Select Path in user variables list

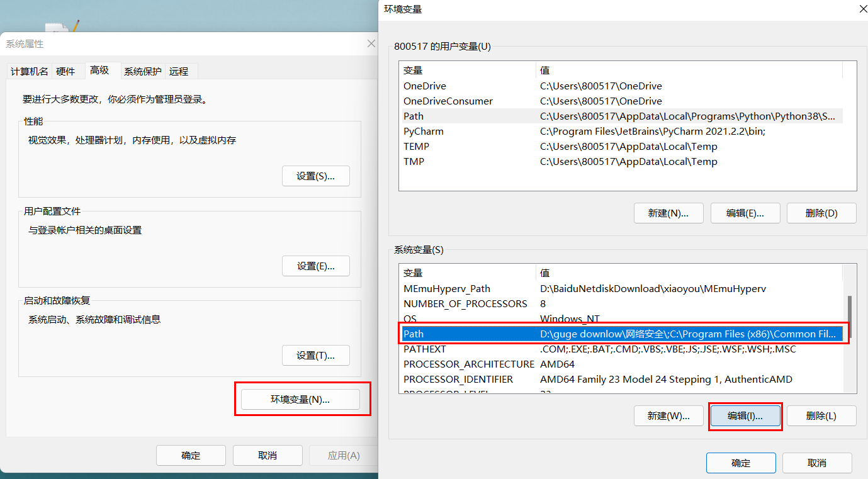[x=621, y=116]
